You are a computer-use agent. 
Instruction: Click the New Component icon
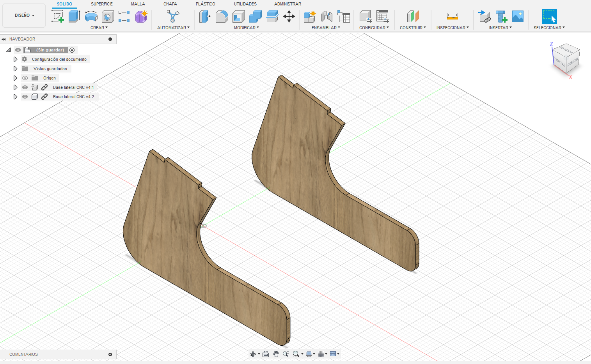pyautogui.click(x=310, y=16)
